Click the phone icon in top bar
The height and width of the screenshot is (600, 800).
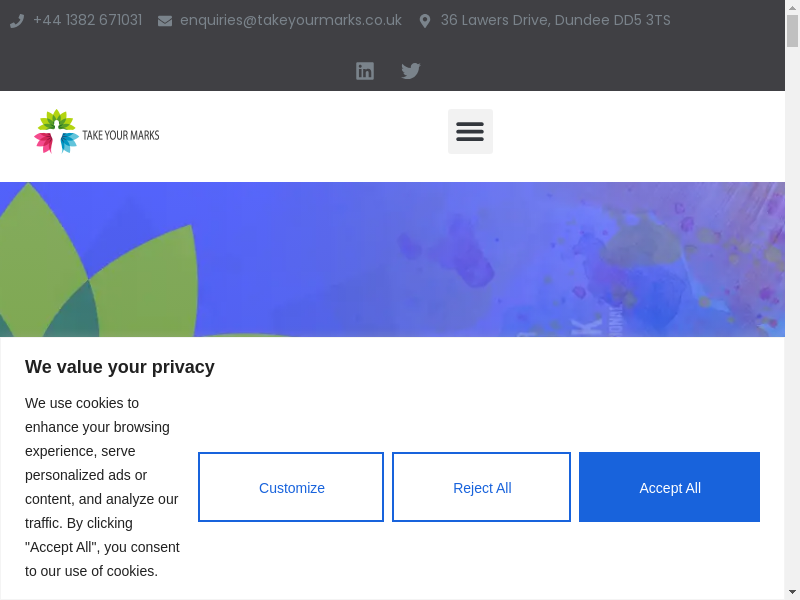point(17,21)
